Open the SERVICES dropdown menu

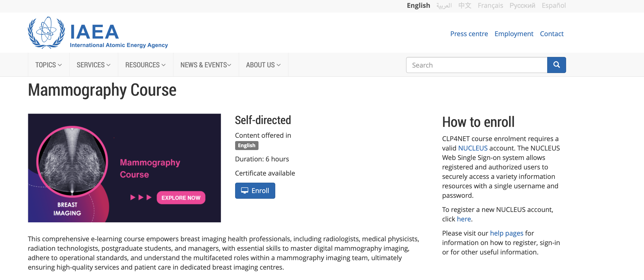click(93, 65)
